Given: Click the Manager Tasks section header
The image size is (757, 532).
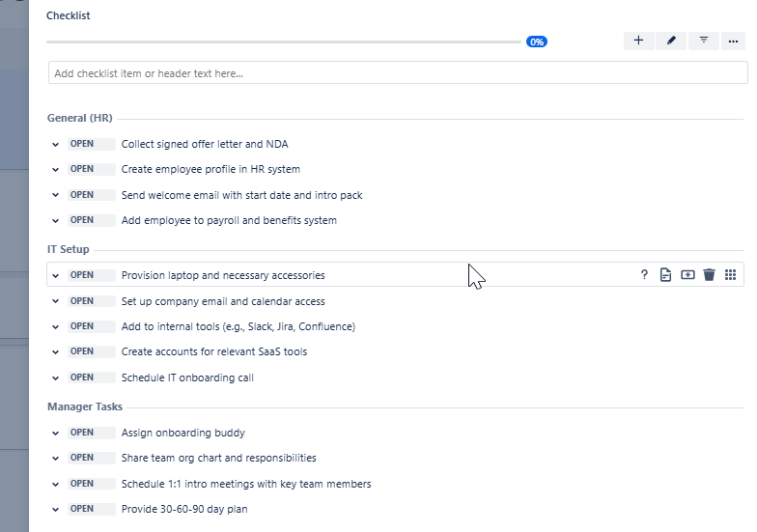Looking at the screenshot, I should point(85,407).
